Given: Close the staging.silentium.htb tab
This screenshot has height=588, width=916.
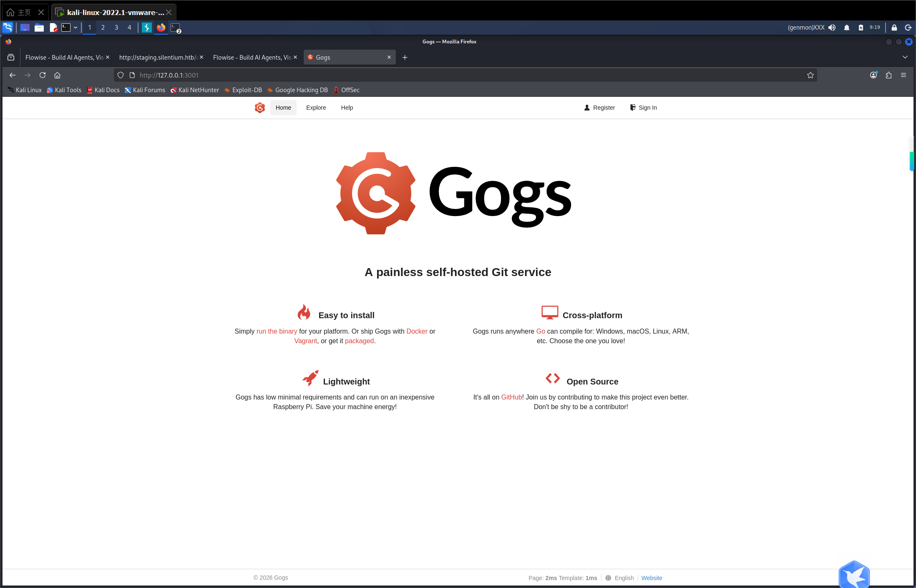Looking at the screenshot, I should [201, 58].
